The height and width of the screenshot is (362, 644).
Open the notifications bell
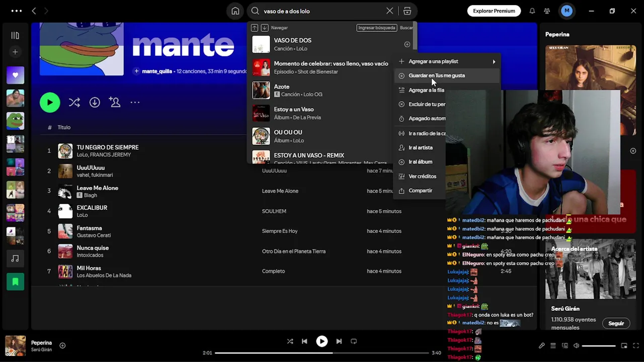click(x=532, y=11)
